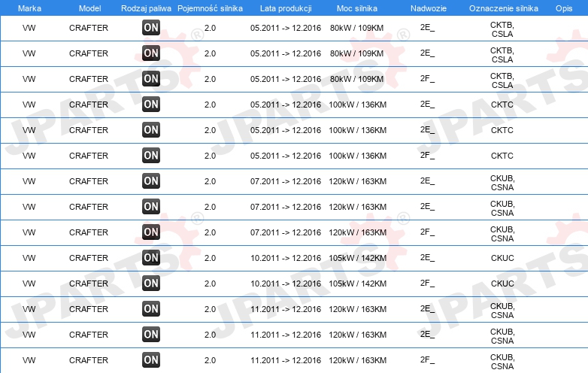Select the Pojemność silnika column header

click(x=210, y=8)
